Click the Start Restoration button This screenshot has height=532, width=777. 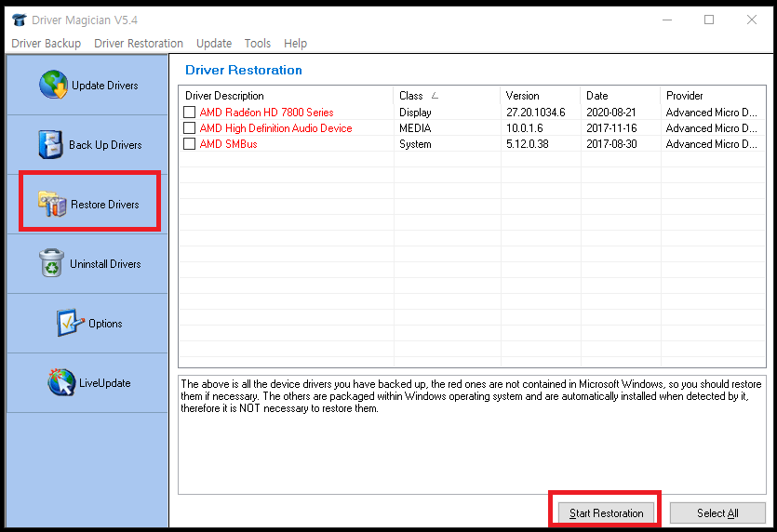coord(606,513)
